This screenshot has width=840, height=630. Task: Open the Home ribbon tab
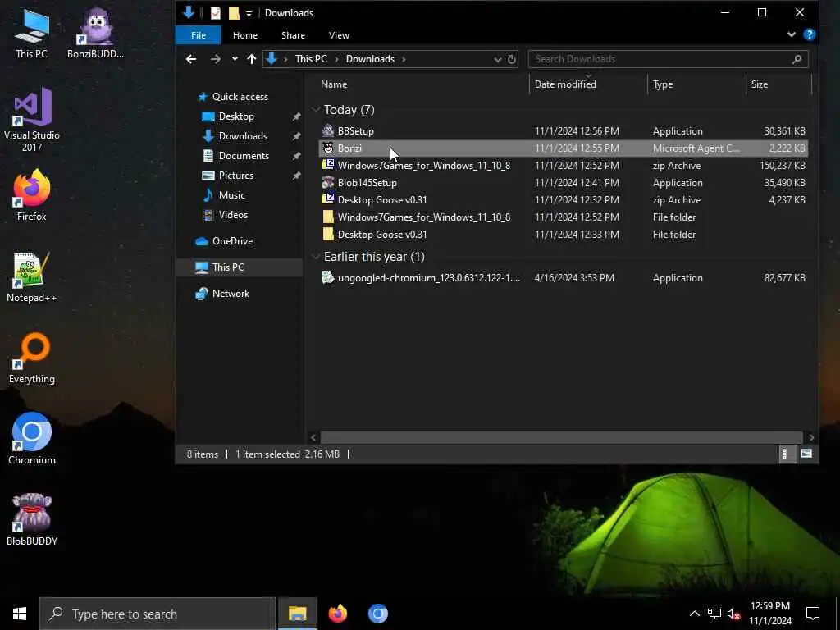tap(244, 35)
